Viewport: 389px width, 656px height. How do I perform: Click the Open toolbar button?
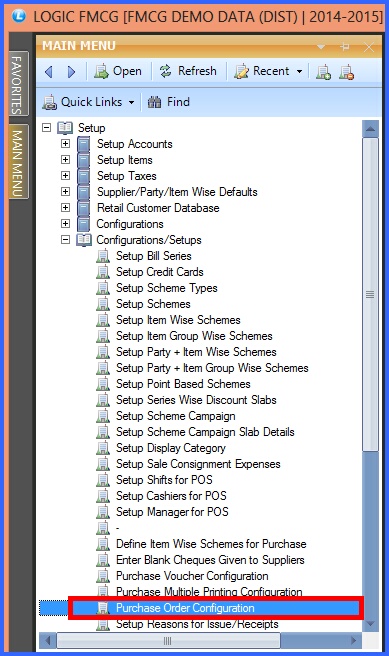click(x=118, y=71)
